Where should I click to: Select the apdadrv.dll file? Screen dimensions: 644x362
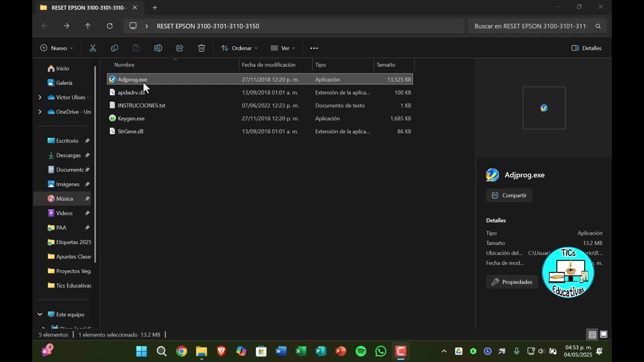click(260, 93)
